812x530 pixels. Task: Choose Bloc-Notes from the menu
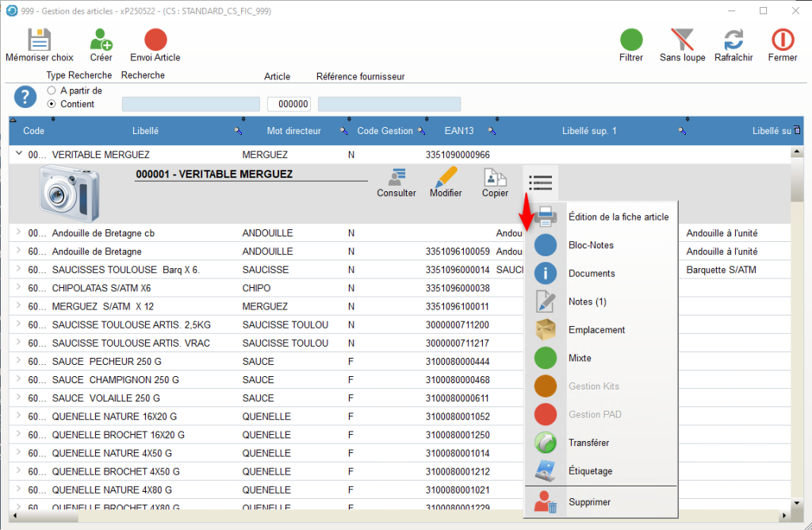click(591, 245)
